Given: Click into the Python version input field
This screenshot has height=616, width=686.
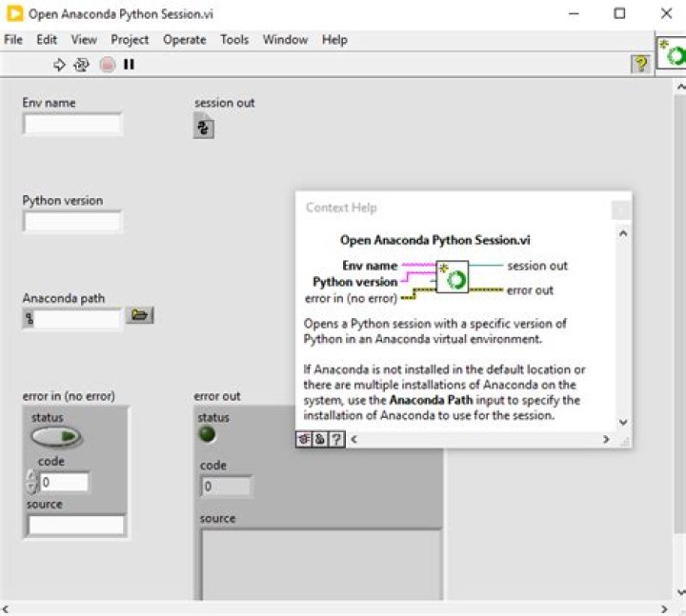Looking at the screenshot, I should [x=72, y=222].
